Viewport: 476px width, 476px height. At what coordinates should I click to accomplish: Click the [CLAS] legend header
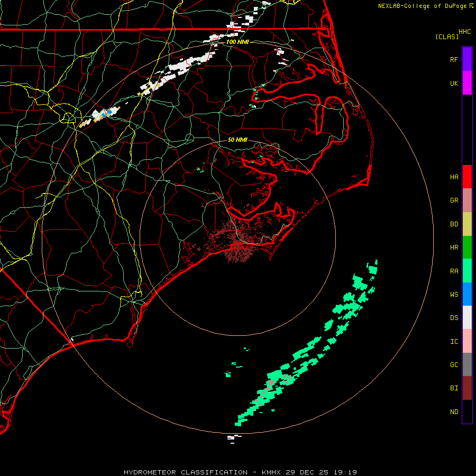[x=447, y=36]
